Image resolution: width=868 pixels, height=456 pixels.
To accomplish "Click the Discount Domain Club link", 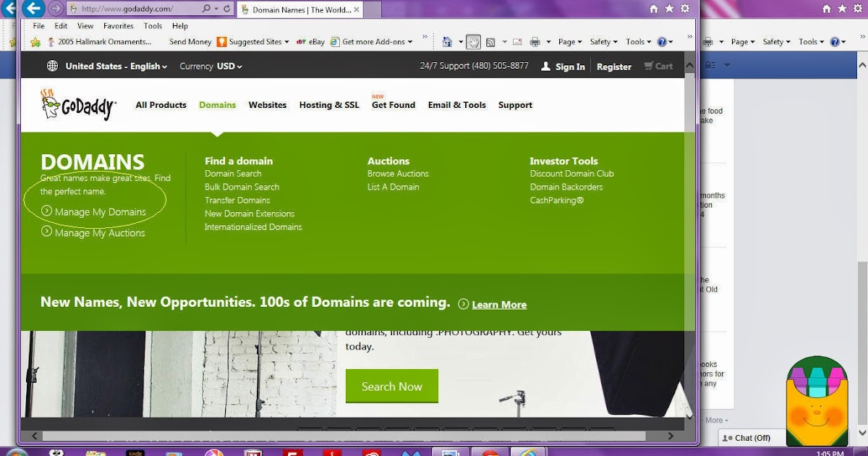I will pos(571,174).
